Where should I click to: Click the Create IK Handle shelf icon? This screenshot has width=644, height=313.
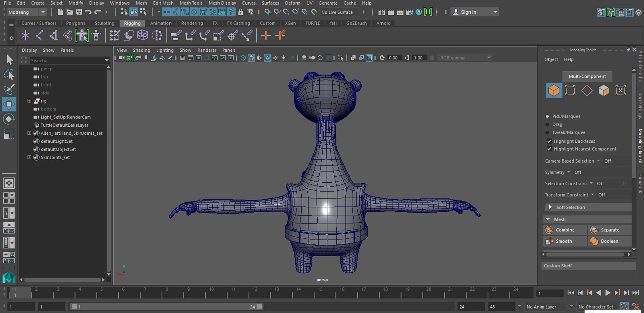[x=54, y=35]
